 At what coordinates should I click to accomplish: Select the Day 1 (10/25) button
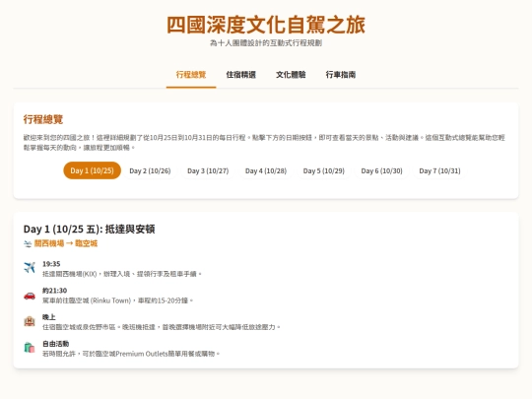[x=92, y=170]
